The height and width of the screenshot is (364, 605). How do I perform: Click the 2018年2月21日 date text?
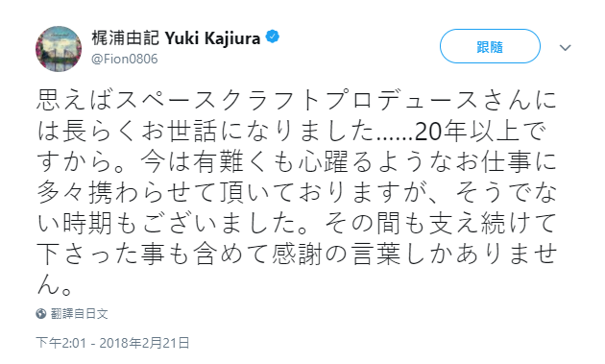point(144,343)
